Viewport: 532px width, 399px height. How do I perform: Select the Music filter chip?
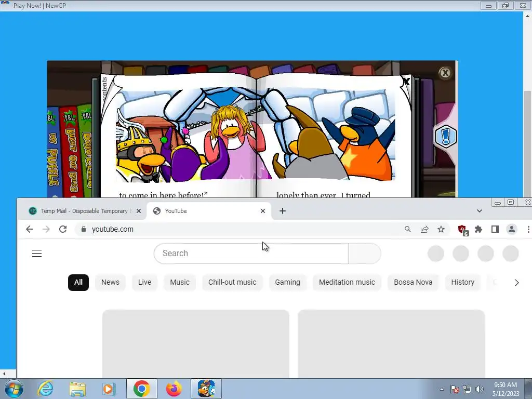(x=180, y=282)
